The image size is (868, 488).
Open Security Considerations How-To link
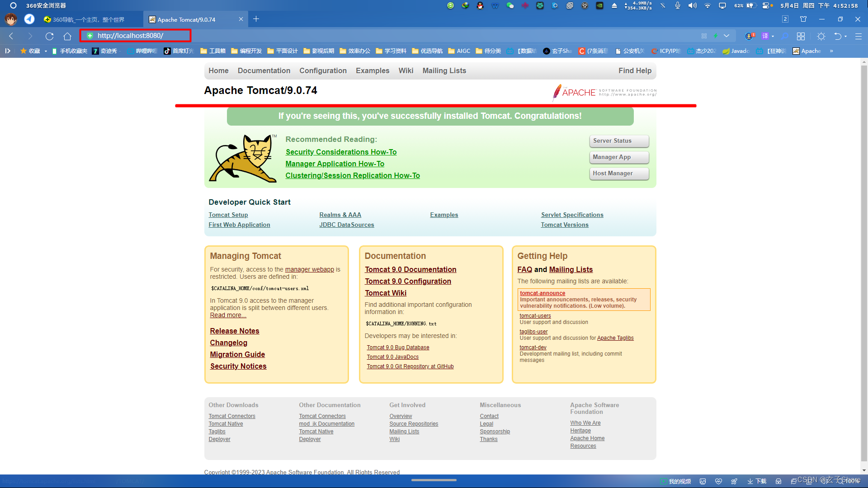pos(341,152)
